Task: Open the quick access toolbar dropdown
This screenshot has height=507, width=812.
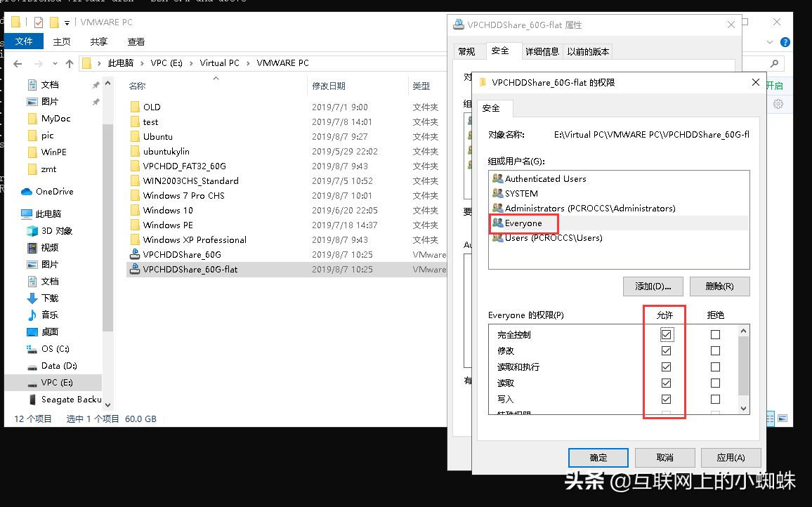Action: (67, 22)
